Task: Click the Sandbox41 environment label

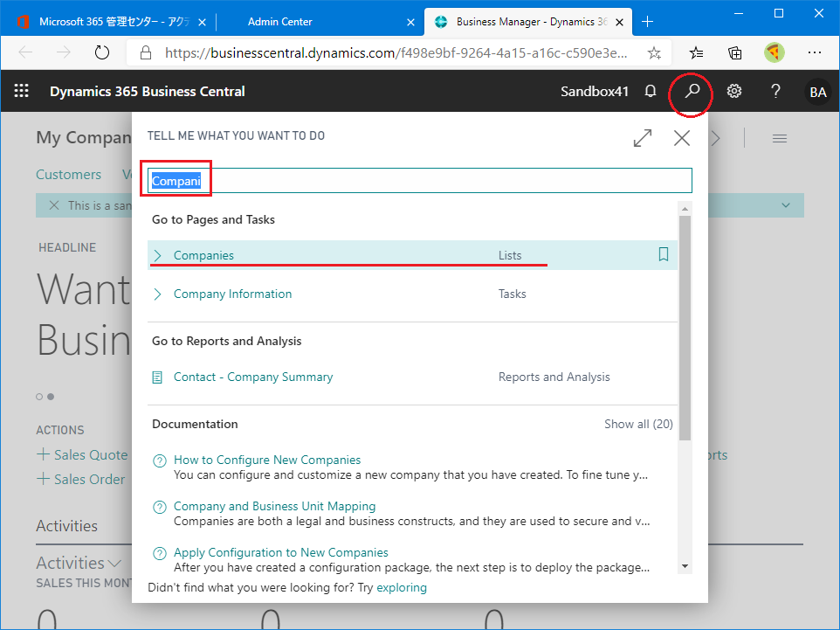Action: (x=595, y=92)
